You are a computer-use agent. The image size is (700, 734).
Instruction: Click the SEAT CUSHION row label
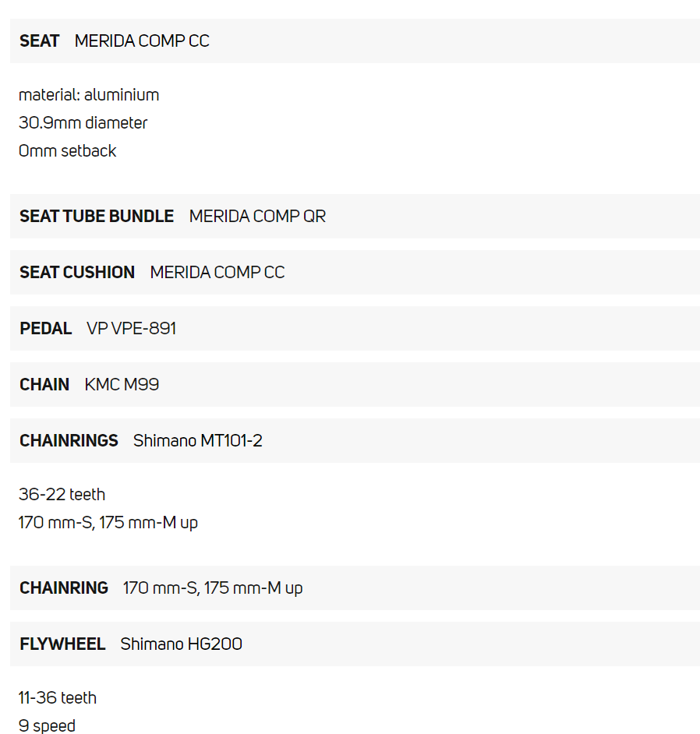[x=77, y=273]
